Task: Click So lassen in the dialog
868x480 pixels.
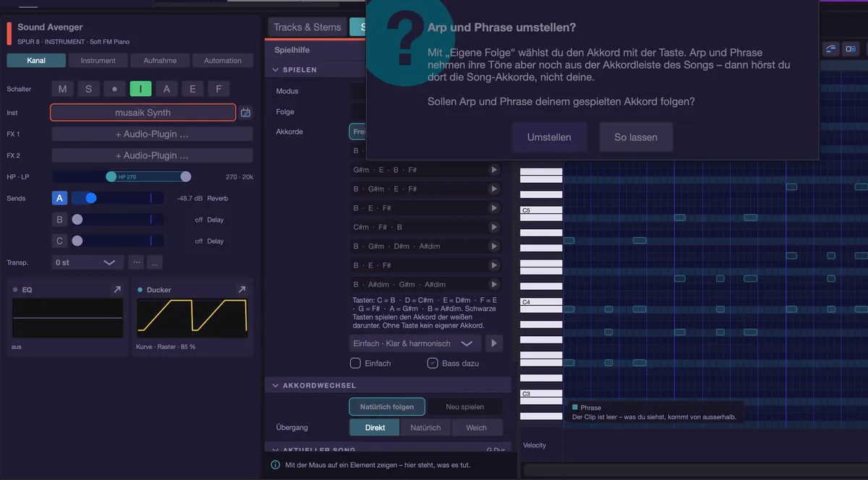Action: (636, 137)
